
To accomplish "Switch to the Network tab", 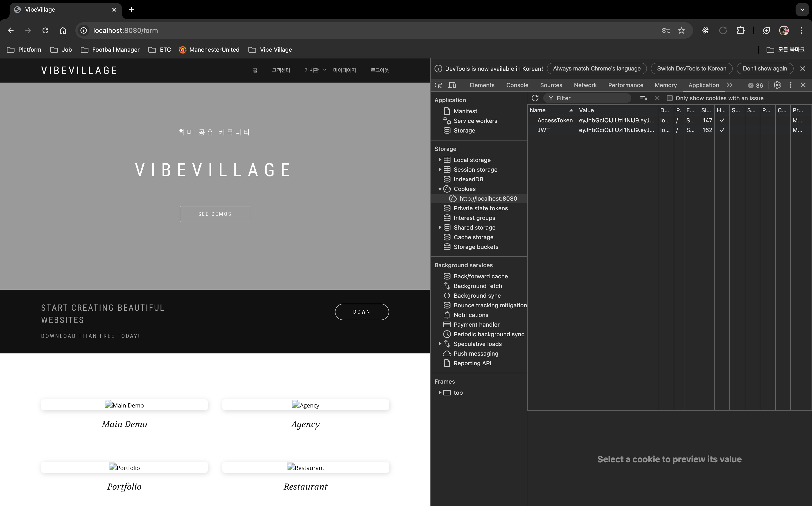I will click(585, 85).
